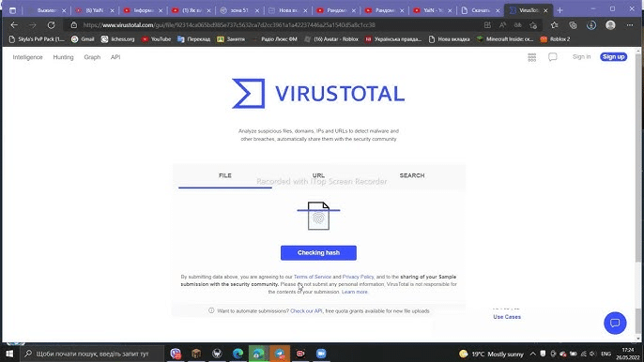644x362 pixels.
Task: Open the screen recorder taskbar icon
Action: click(300, 354)
